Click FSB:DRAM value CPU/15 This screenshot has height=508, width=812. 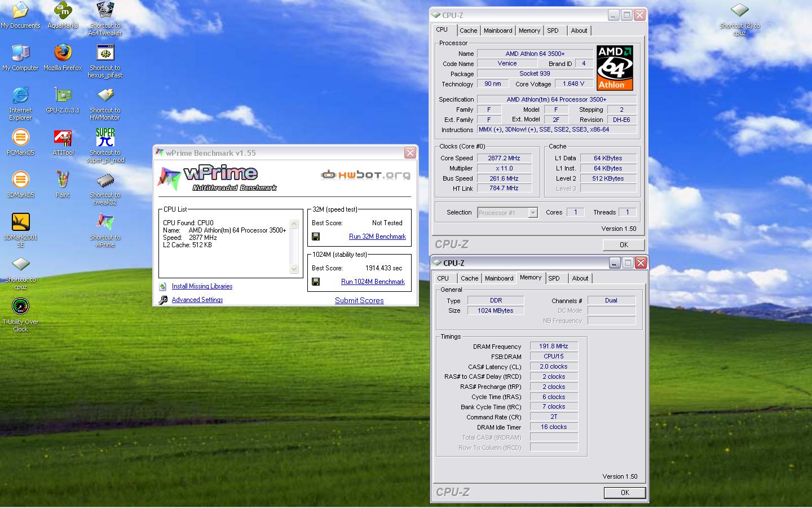point(554,357)
